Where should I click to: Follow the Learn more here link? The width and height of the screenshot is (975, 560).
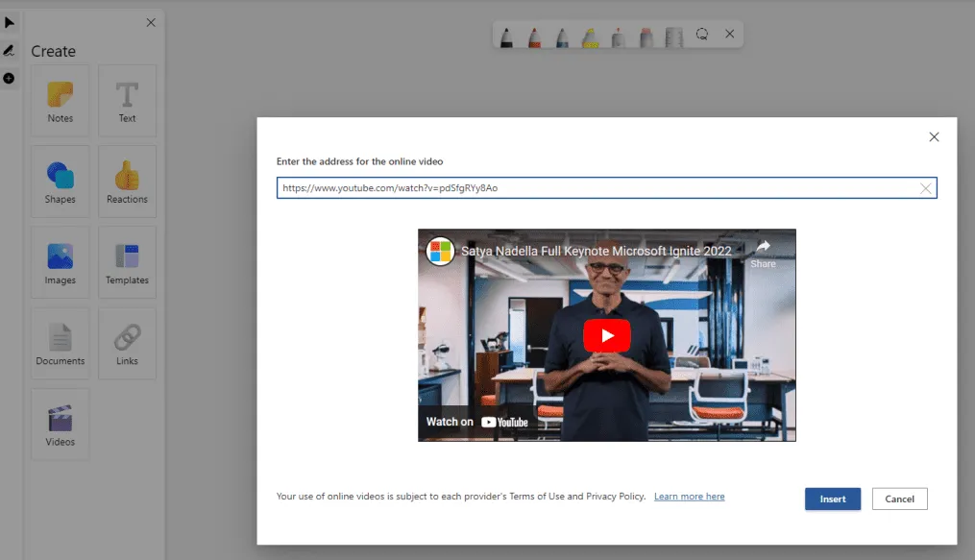tap(690, 496)
